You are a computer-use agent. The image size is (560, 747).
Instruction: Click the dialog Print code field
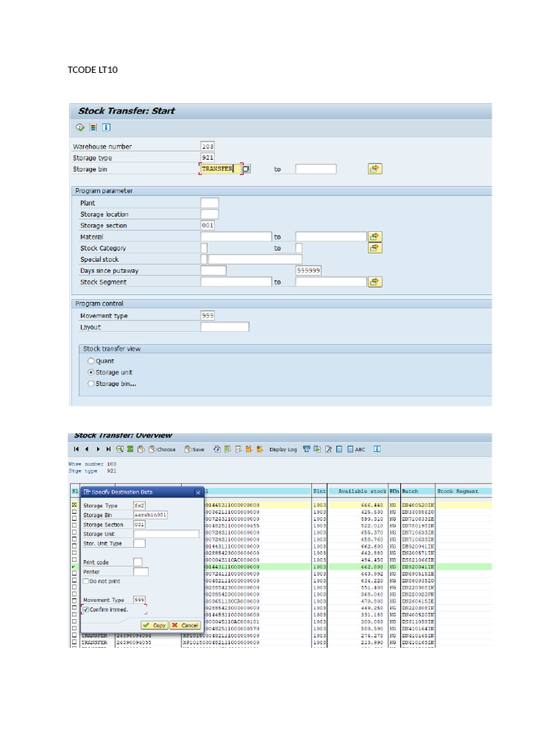[138, 562]
